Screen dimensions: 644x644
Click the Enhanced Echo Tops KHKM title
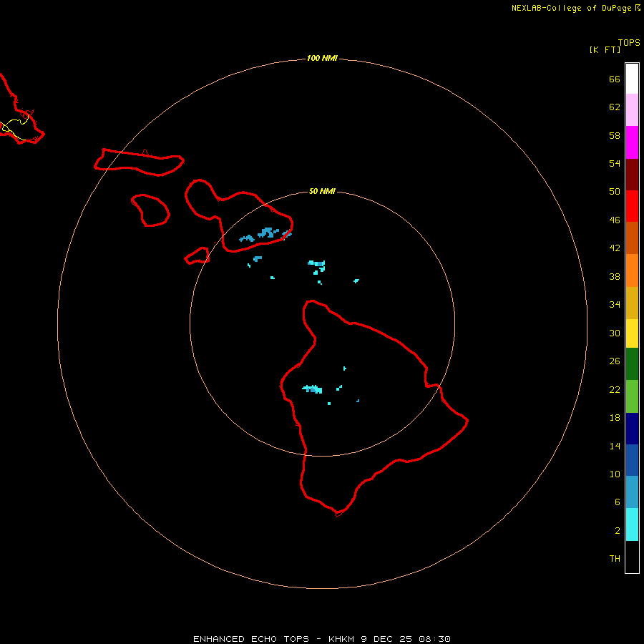322,639
